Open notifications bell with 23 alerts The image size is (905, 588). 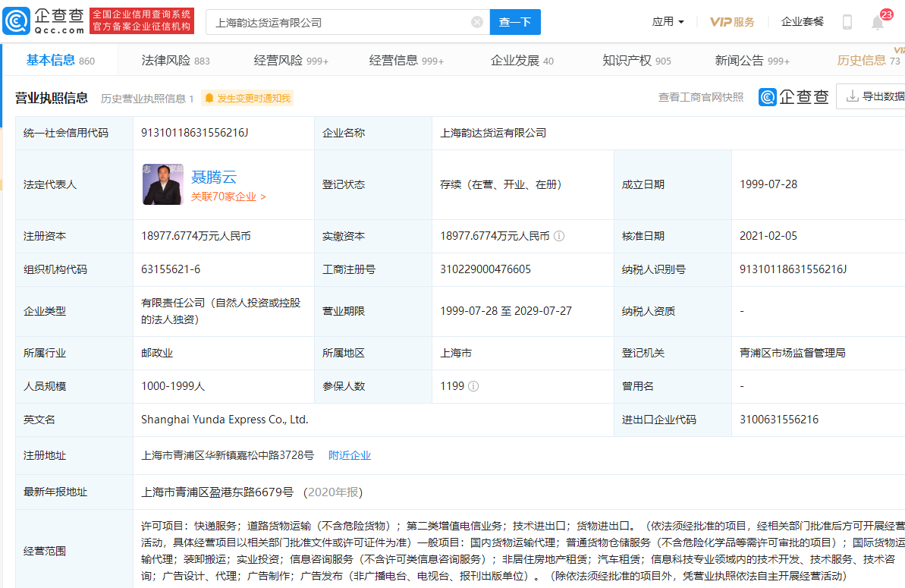pyautogui.click(x=878, y=22)
